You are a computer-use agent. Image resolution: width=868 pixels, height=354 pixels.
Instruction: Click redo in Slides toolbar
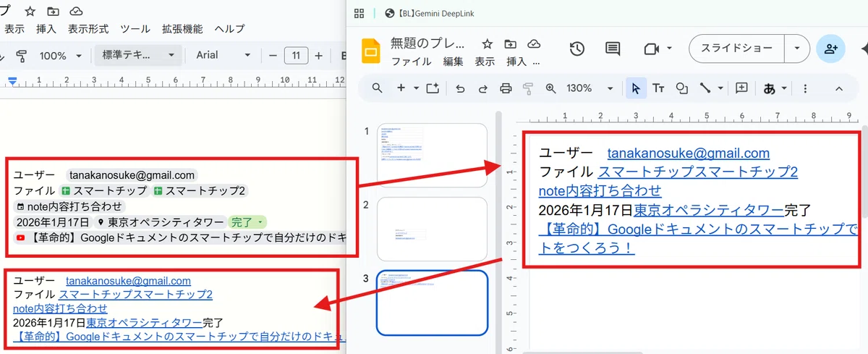pos(482,88)
